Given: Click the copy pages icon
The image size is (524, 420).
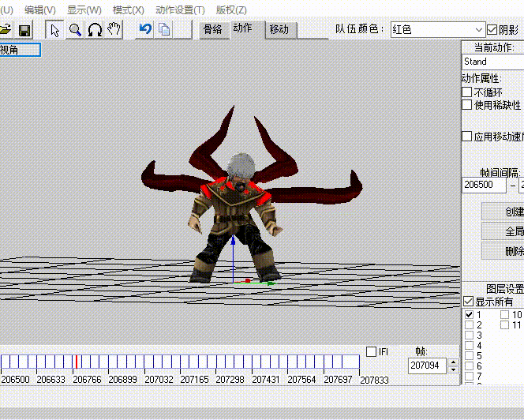Looking at the screenshot, I should pyautogui.click(x=164, y=29).
